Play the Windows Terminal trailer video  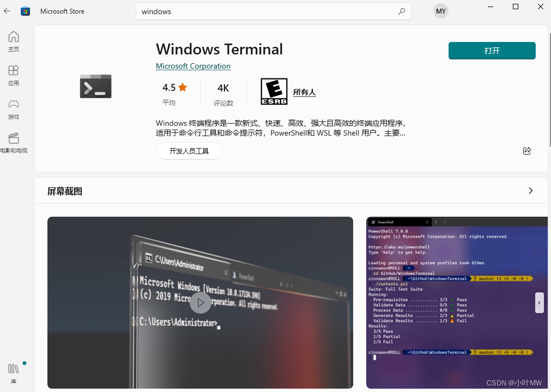(x=201, y=303)
